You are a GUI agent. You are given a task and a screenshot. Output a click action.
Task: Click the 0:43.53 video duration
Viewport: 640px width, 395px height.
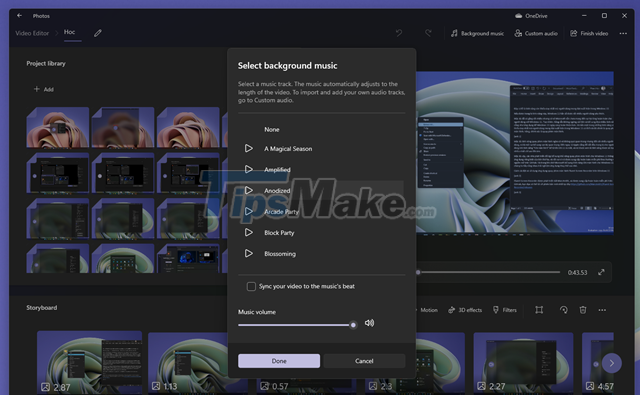tap(577, 273)
